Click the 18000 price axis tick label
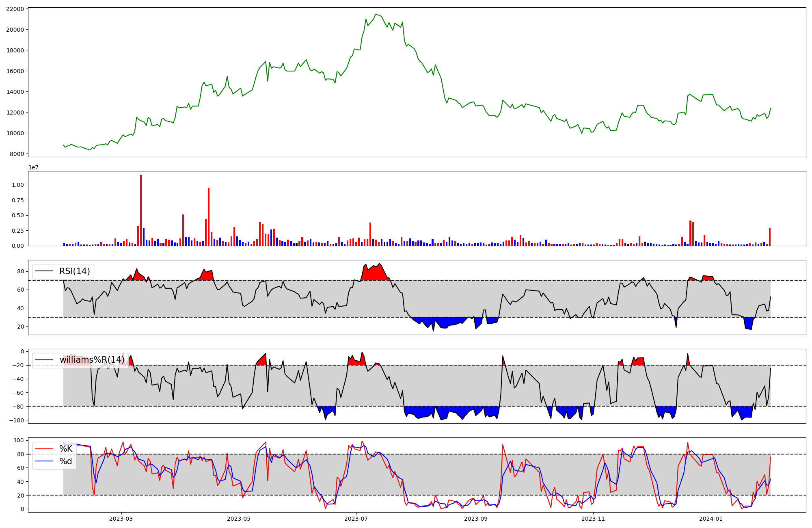This screenshot has width=812, height=528. click(15, 50)
